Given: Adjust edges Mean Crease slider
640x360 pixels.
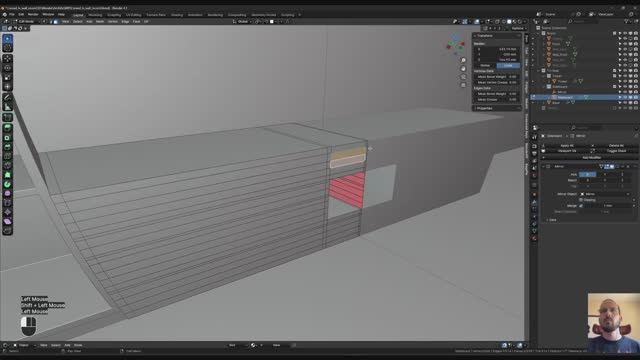Looking at the screenshot, I should click(497, 100).
